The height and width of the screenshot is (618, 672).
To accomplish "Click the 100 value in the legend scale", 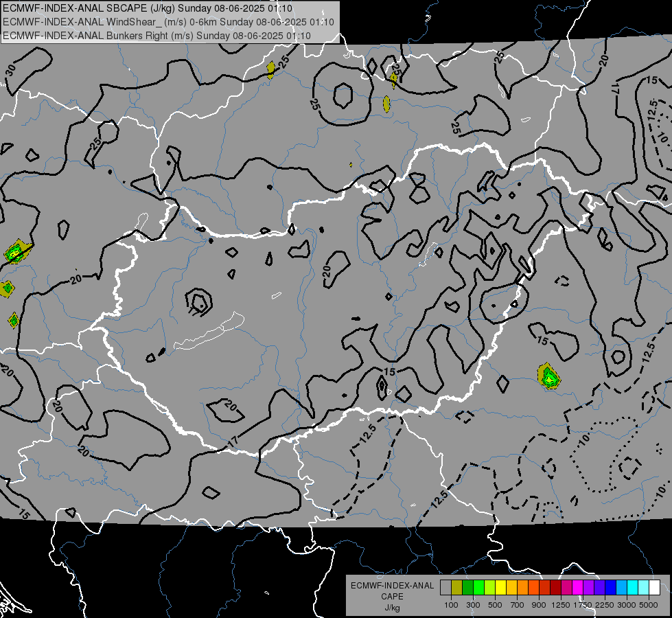I will pos(451,605).
